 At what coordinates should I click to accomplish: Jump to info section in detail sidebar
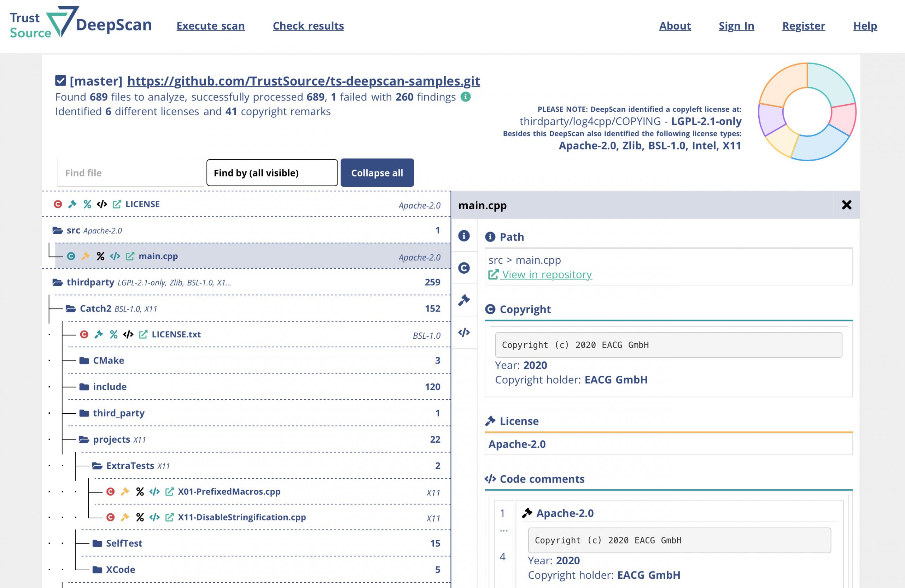(464, 236)
